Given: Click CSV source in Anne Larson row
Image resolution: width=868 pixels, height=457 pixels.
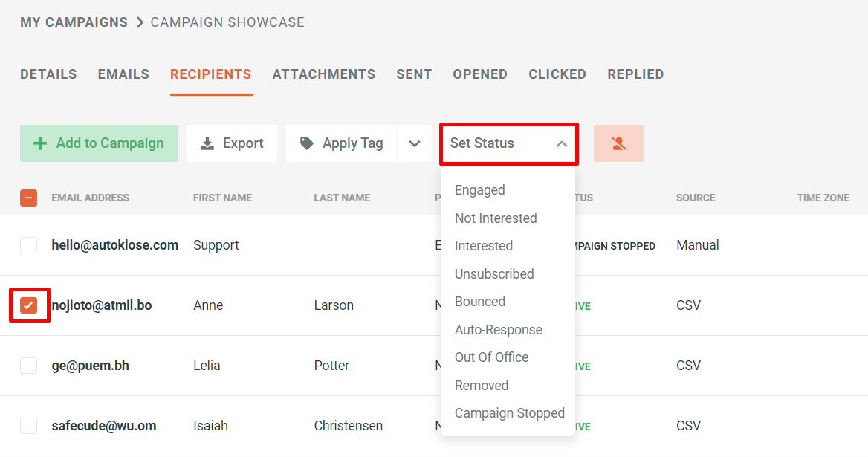Looking at the screenshot, I should tap(689, 305).
